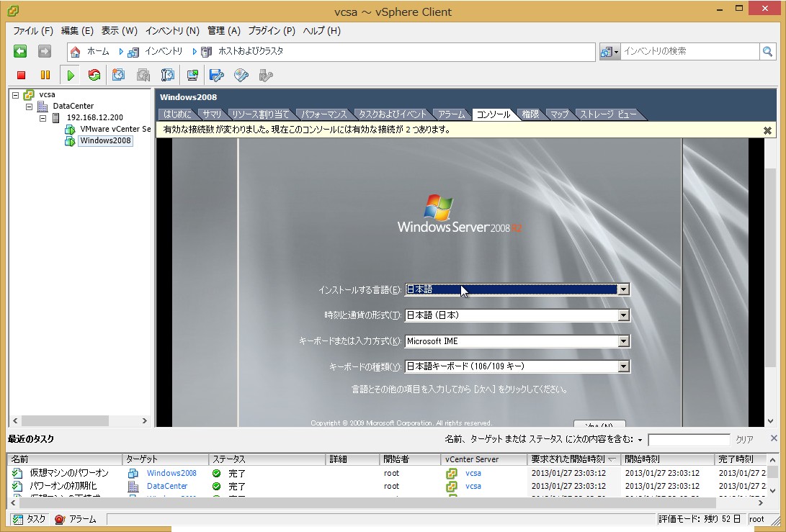Open the Snapshot Manager toolbar icon

pyautogui.click(x=167, y=75)
